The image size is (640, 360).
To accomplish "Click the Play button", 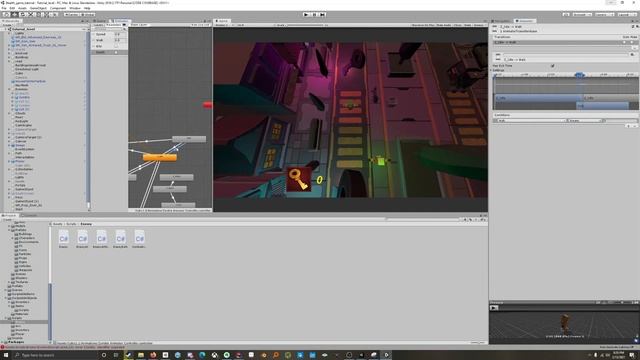I will [306, 14].
